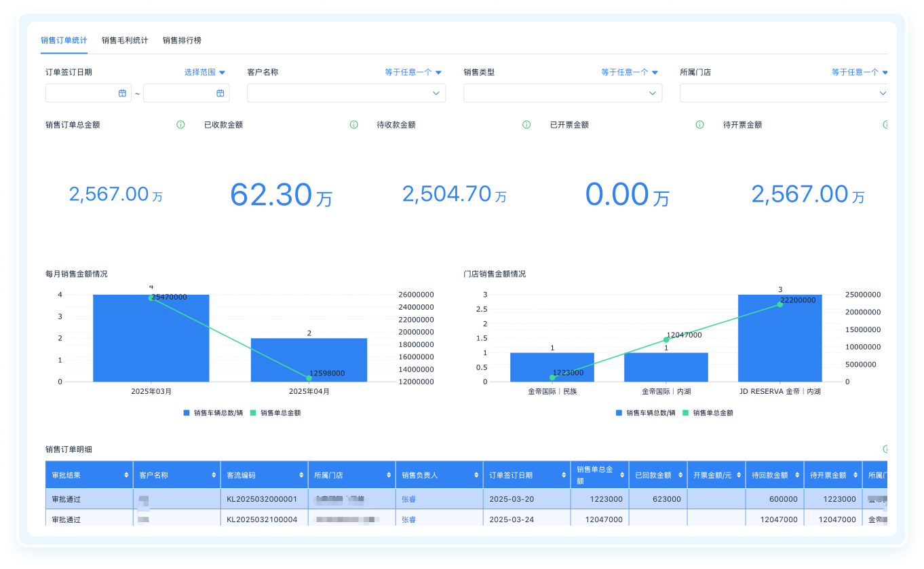Click the start date calendar icon

[122, 93]
